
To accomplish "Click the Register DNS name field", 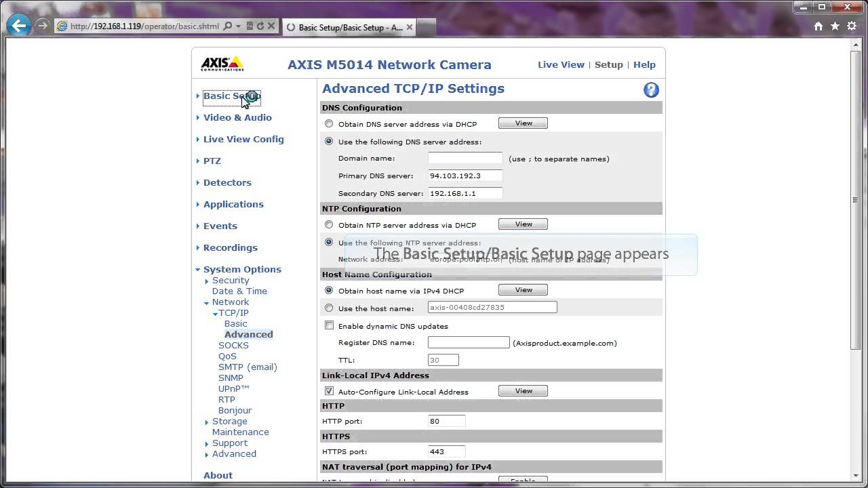I will coord(469,342).
